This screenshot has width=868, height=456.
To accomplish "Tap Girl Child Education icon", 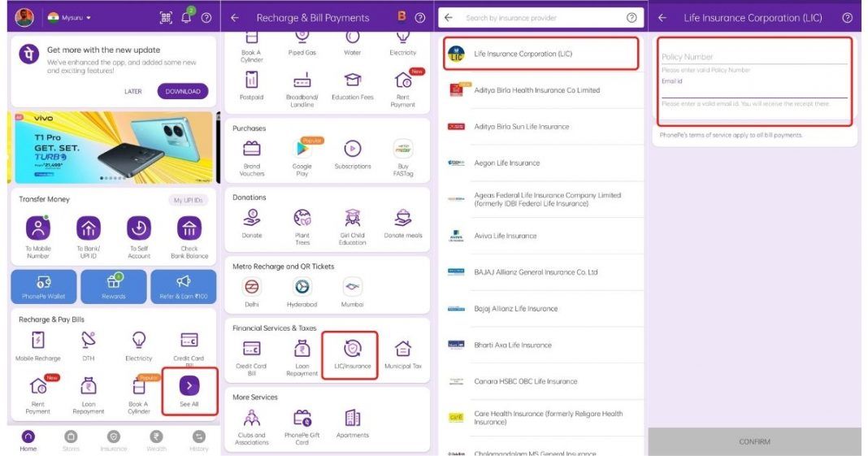I will tap(353, 218).
